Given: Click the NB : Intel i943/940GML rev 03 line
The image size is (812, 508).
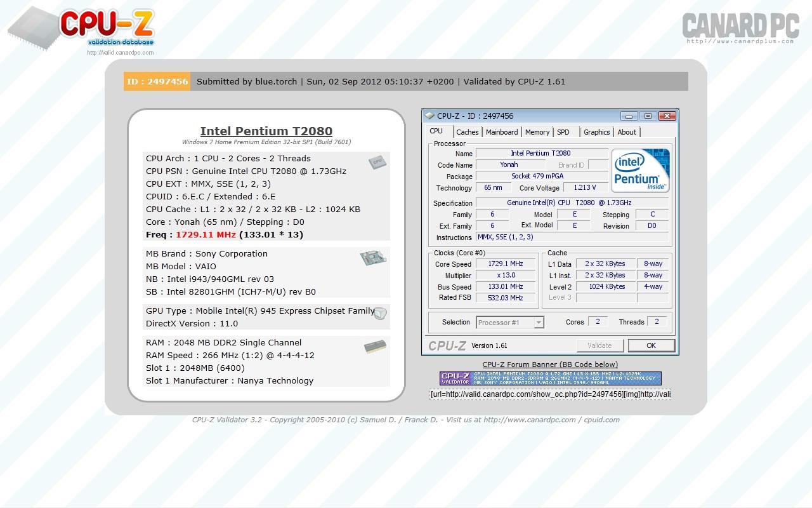Looking at the screenshot, I should (210, 279).
